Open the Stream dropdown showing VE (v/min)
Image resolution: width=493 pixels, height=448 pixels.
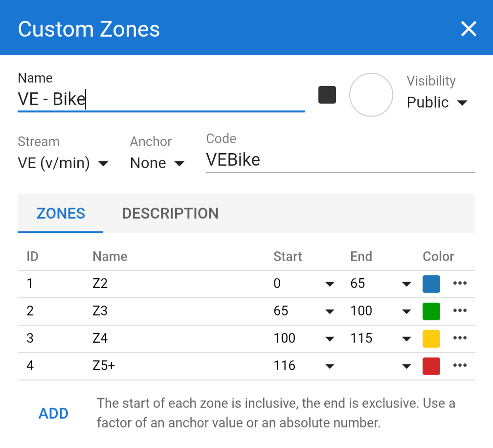tap(63, 163)
